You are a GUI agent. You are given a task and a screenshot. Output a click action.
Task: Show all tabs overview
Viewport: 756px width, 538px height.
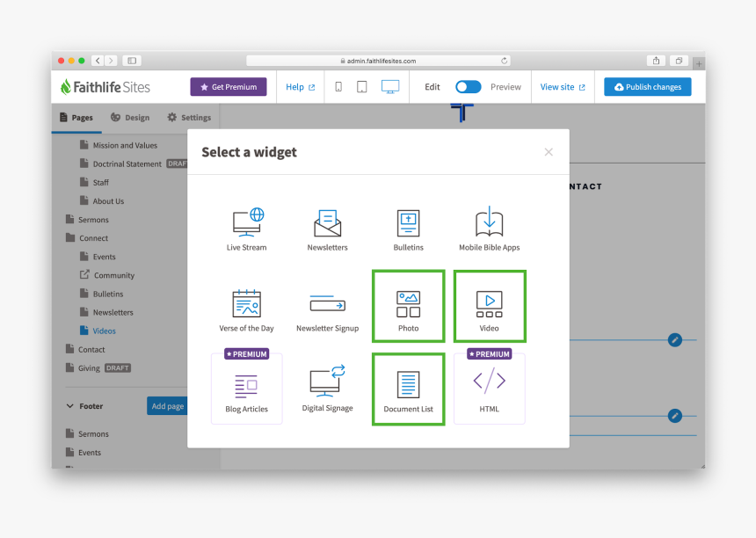[x=679, y=61]
